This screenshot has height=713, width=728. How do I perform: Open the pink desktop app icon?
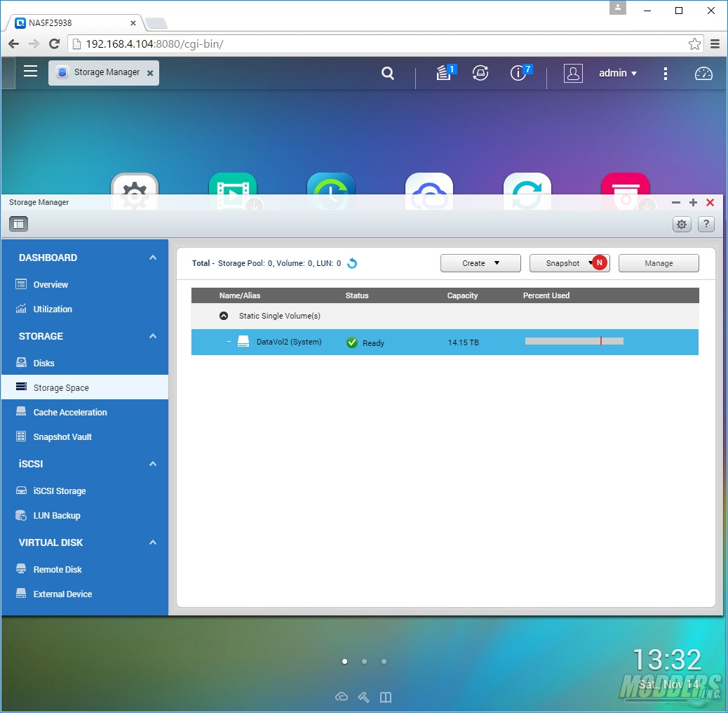coord(626,192)
